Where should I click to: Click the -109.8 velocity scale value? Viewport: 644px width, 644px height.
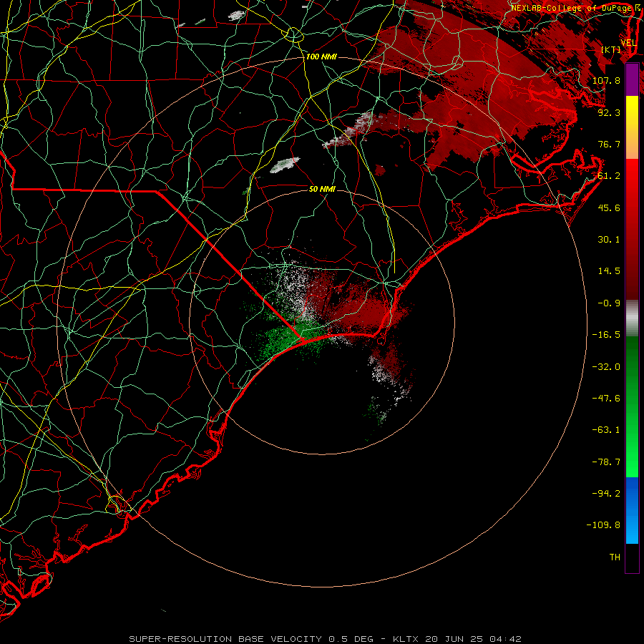[x=603, y=525]
